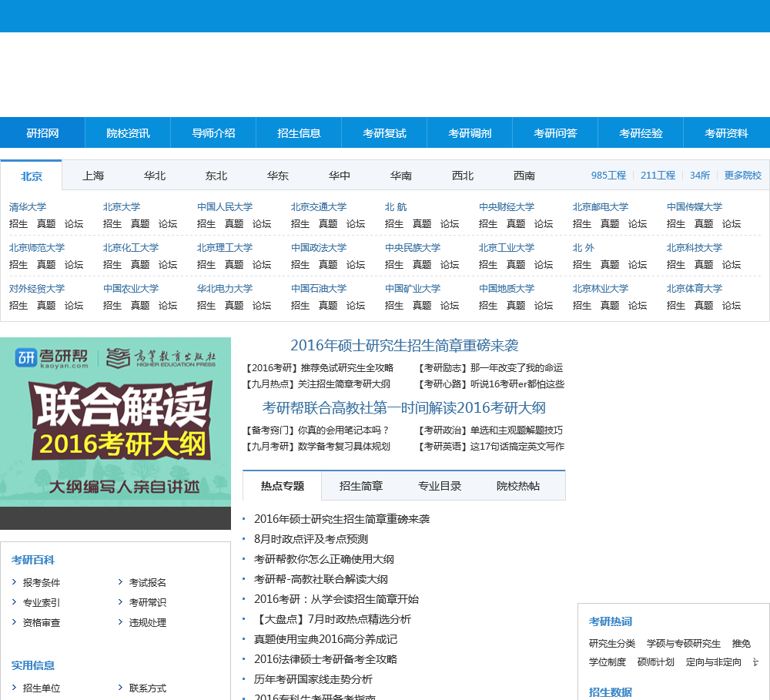Screen dimensions: 770x700
Task: Click chevron icon next to 专业索引
Action: click(15, 602)
